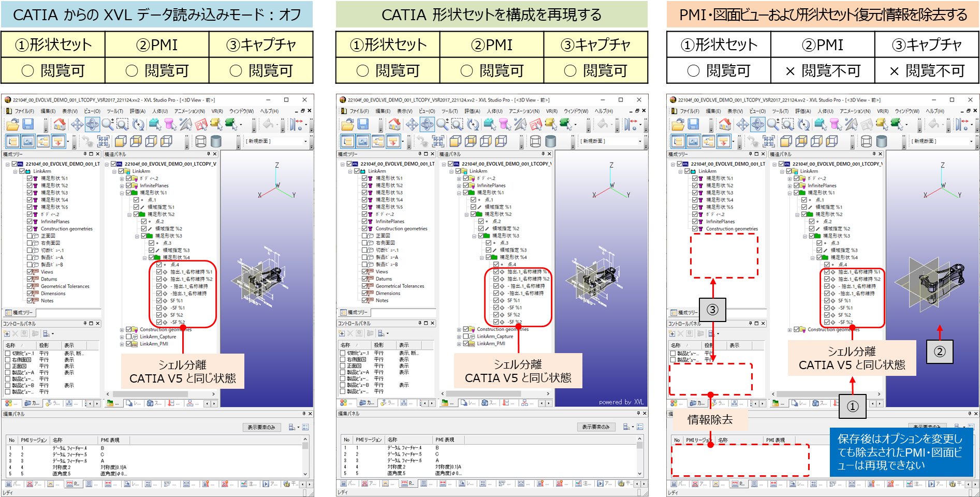
Task: Click the solid cylinder icon in middle window
Action: pos(551,141)
